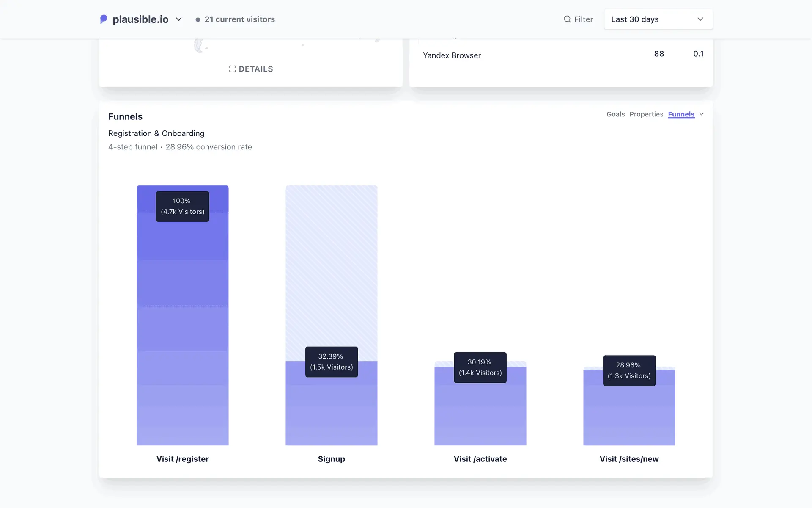Switch to the Goals tab

tap(615, 114)
